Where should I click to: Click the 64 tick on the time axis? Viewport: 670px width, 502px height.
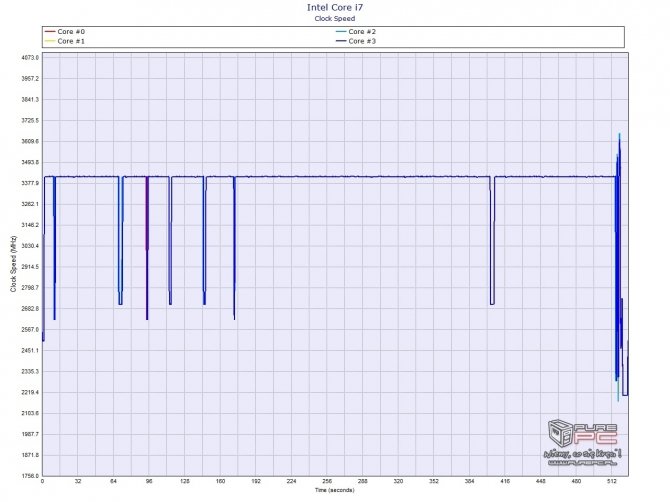pyautogui.click(x=113, y=481)
